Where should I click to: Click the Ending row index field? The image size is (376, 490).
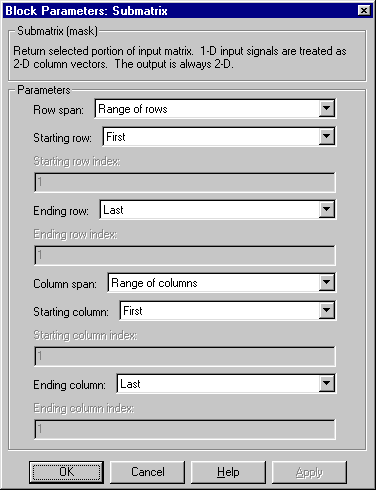185,255
